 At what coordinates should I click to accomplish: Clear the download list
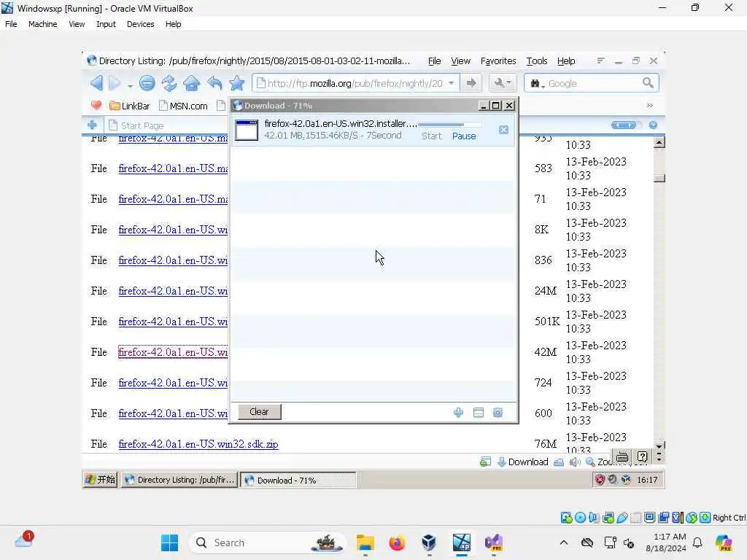click(x=259, y=411)
